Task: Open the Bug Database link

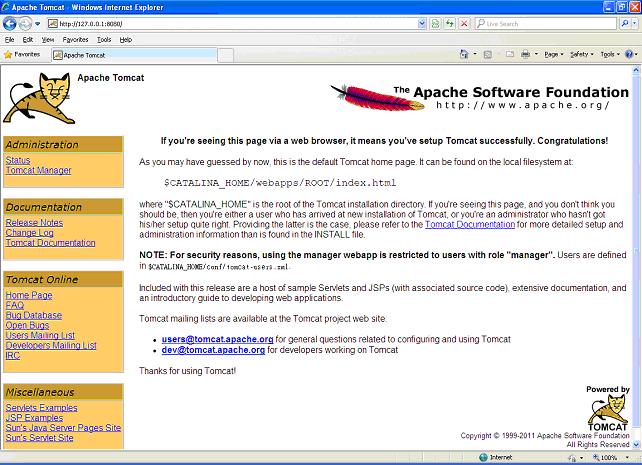Action: click(x=34, y=315)
